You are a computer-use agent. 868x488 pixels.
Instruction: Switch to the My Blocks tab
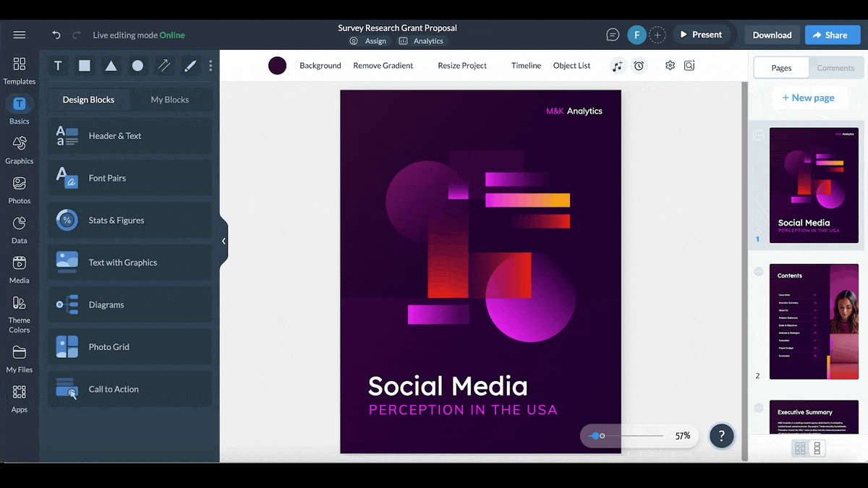169,100
